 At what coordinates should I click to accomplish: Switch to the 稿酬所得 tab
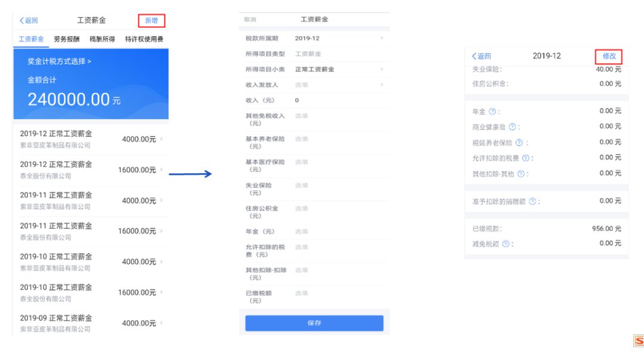pyautogui.click(x=101, y=39)
